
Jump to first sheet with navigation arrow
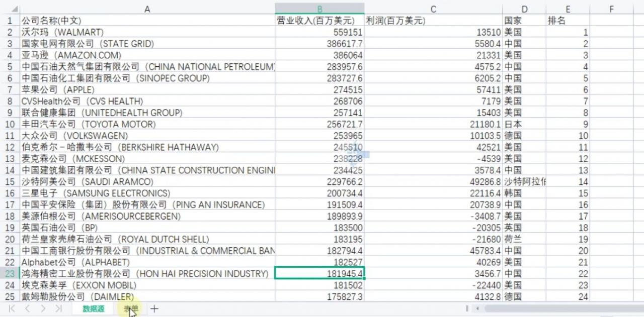tap(12, 308)
